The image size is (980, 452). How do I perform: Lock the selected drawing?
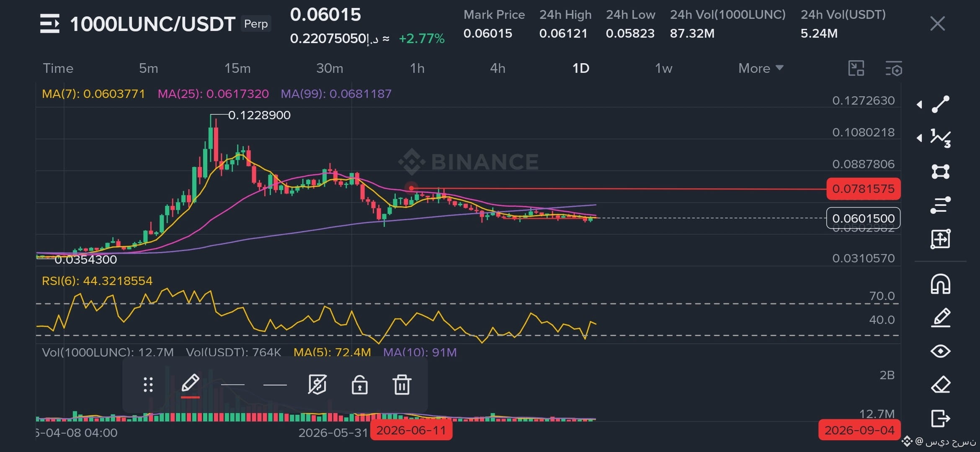pyautogui.click(x=359, y=385)
